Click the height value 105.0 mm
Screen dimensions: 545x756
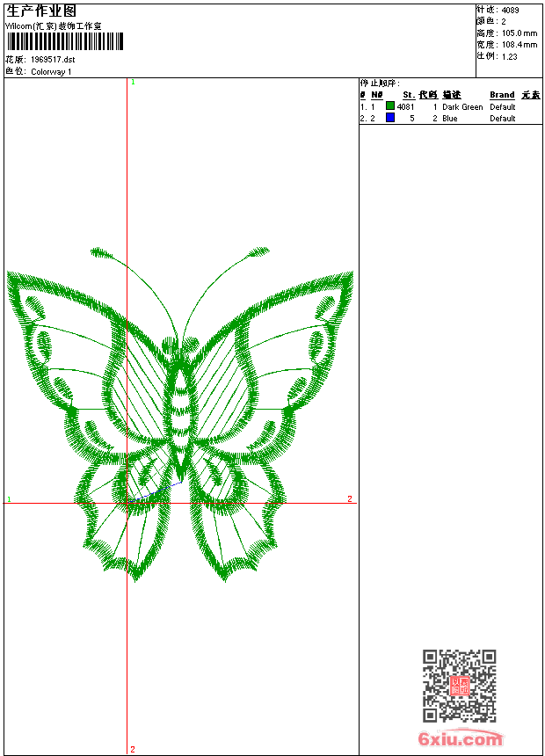(x=519, y=33)
